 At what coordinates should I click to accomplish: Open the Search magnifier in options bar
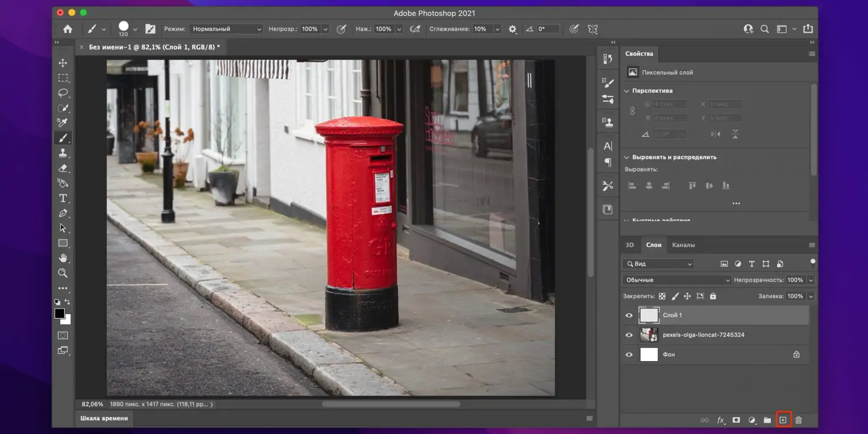(x=765, y=29)
